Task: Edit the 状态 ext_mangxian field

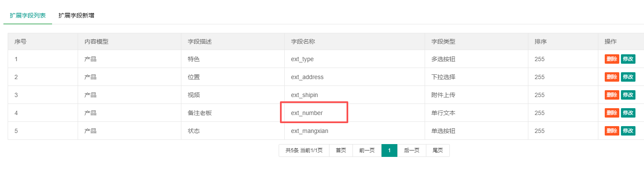Action: [x=628, y=131]
